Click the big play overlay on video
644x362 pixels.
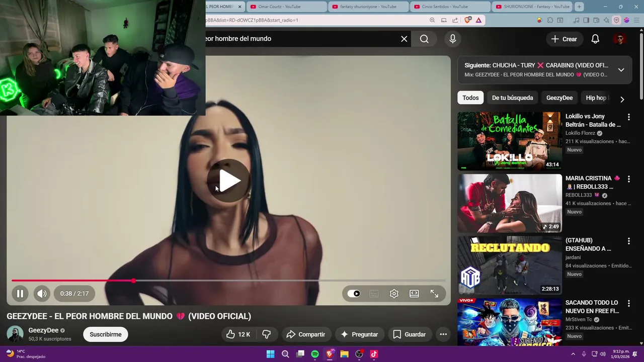(x=229, y=180)
